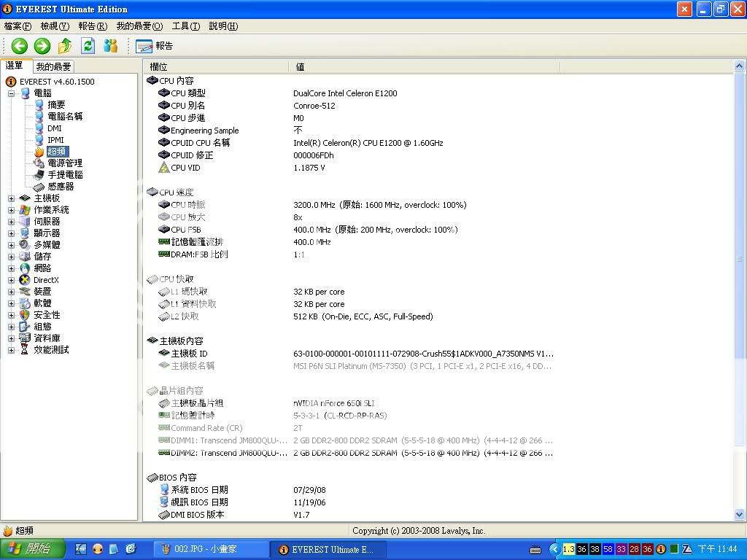
Task: Click the 資料庫 database icon in tree
Action: [x=25, y=338]
